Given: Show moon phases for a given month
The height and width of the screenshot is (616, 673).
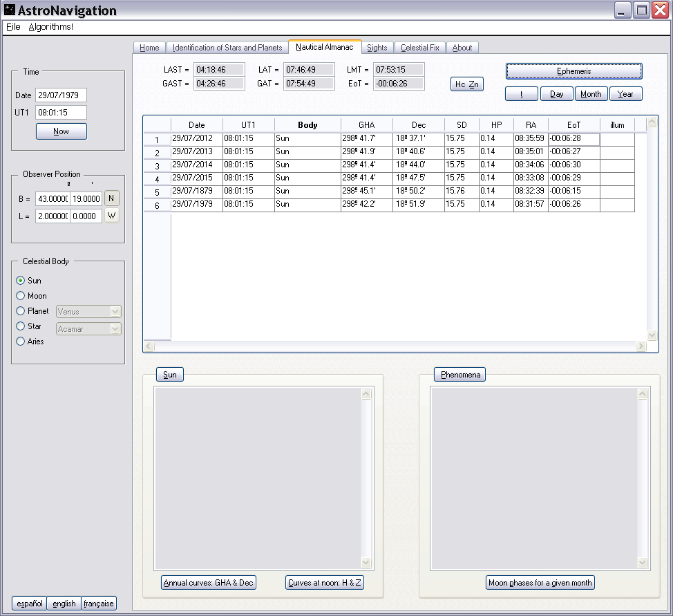Looking at the screenshot, I should tap(540, 583).
